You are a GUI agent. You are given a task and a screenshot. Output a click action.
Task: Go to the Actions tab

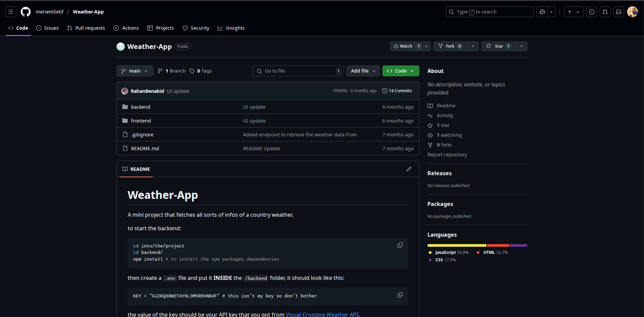(x=126, y=28)
